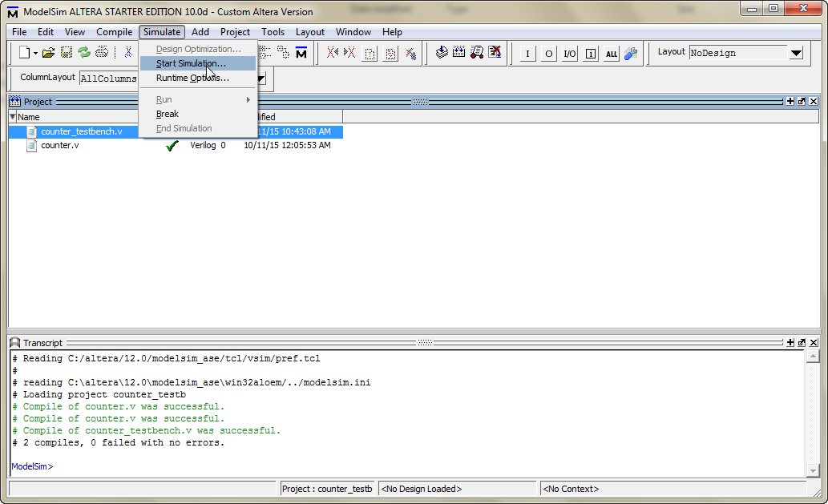
Task: Click the New file toolbar icon
Action: 24,52
